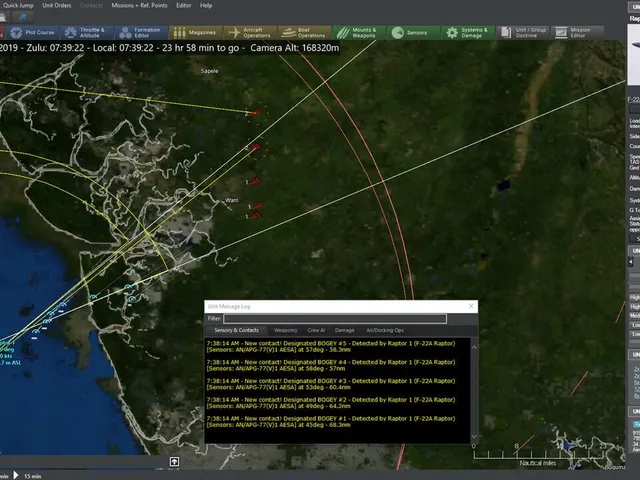The image size is (640, 480).
Task: Click the upload arrow icon at the map bottom
Action: tap(174, 462)
